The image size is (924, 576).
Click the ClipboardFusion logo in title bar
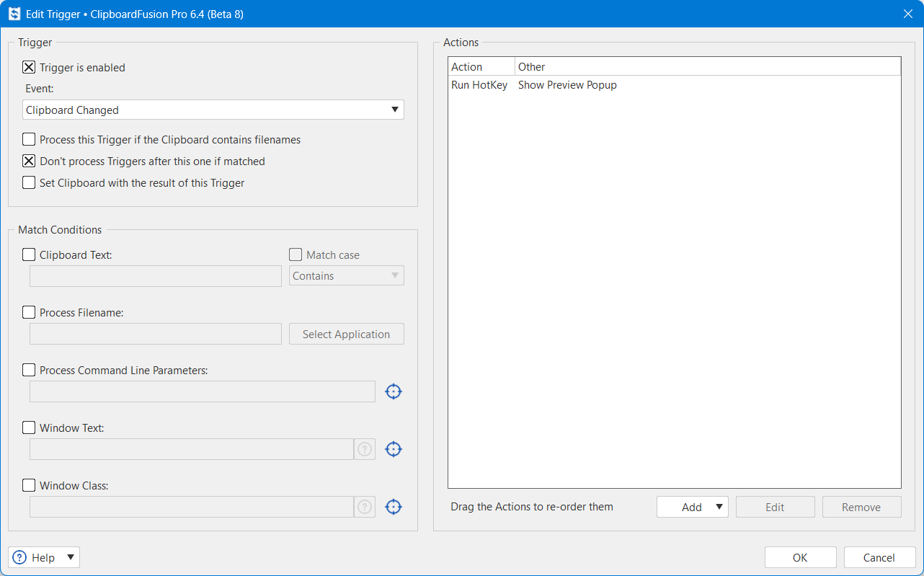(14, 14)
